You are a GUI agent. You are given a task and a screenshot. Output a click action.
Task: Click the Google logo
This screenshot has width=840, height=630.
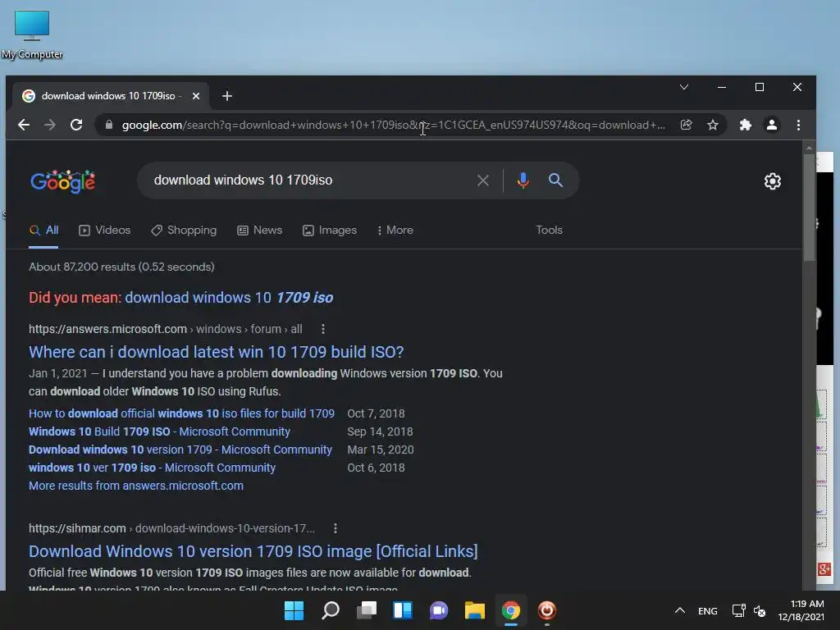(62, 181)
